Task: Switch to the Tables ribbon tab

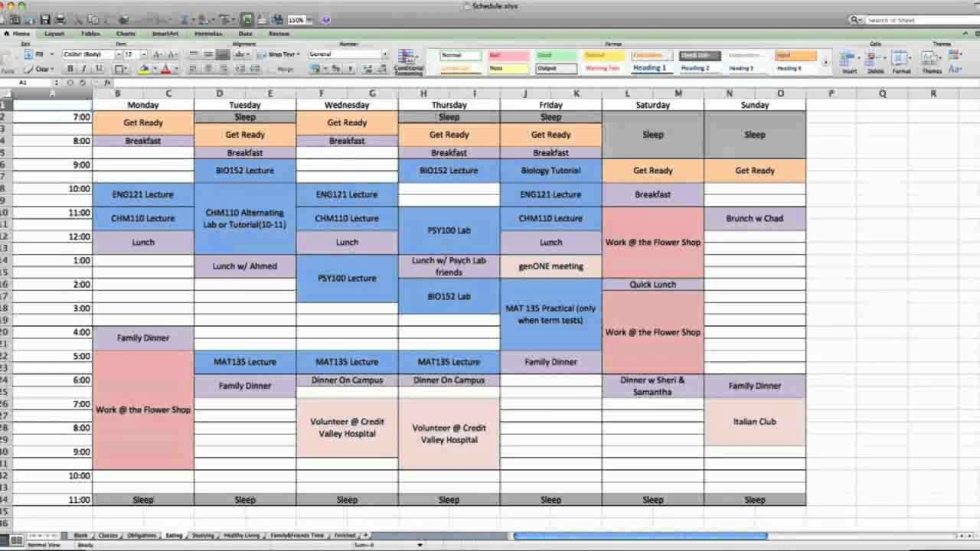Action: point(90,34)
